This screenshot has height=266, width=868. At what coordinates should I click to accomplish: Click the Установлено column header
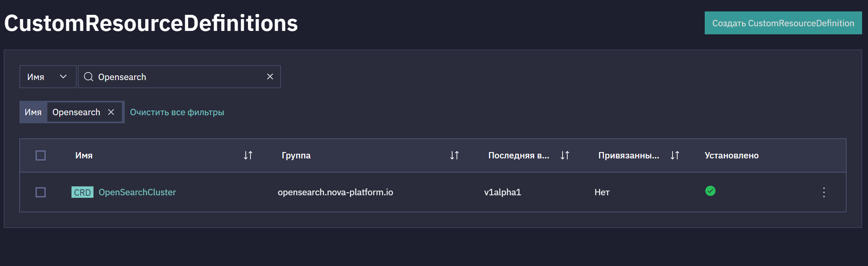click(731, 155)
